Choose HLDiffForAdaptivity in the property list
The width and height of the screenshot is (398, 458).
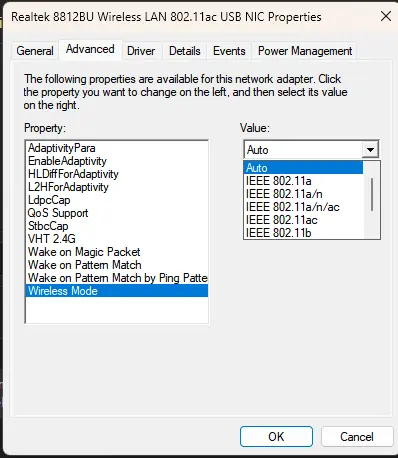117,174
